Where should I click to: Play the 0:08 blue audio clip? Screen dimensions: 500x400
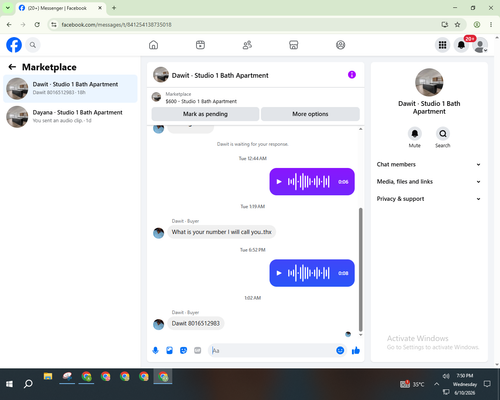[279, 273]
